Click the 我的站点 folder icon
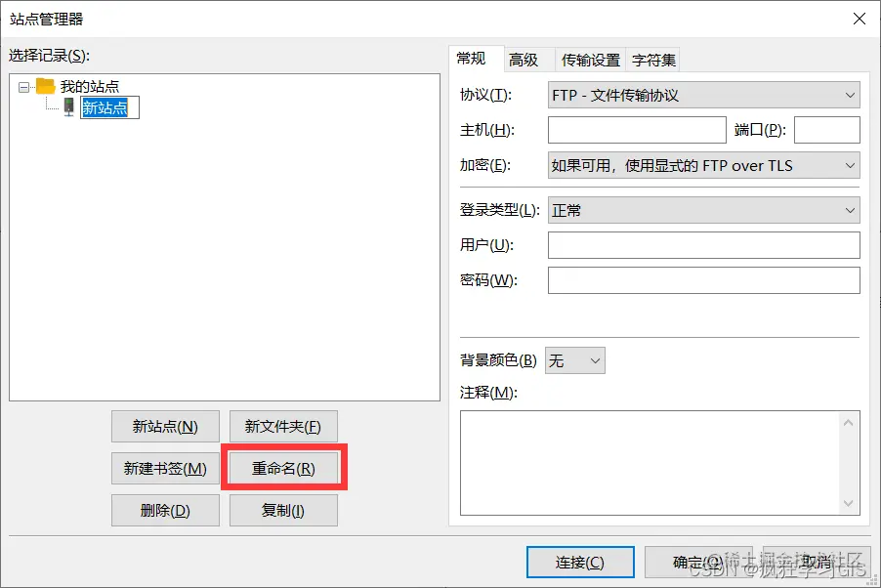 tap(46, 86)
